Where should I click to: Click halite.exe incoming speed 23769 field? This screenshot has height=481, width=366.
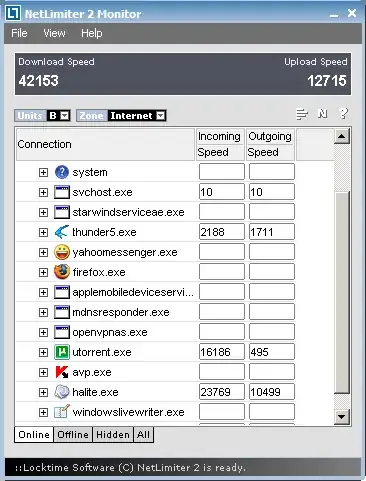tap(222, 392)
